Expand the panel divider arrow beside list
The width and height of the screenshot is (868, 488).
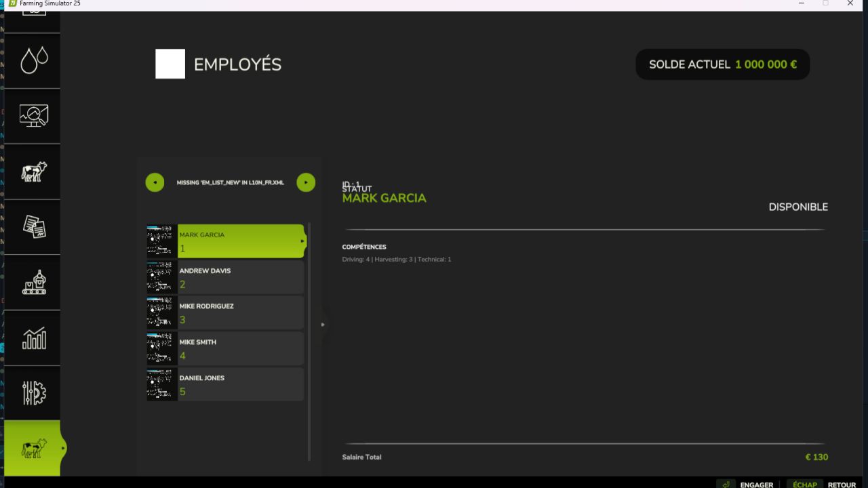click(x=323, y=325)
